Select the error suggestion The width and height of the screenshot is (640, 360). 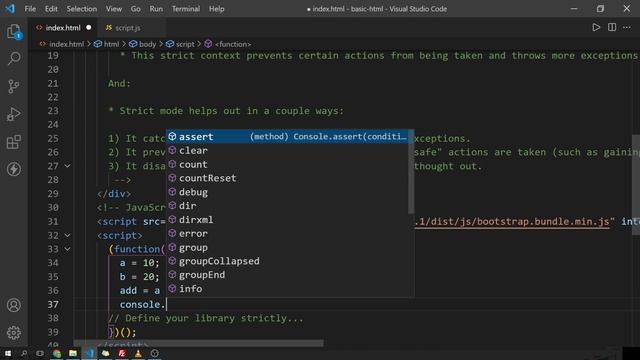point(287,234)
